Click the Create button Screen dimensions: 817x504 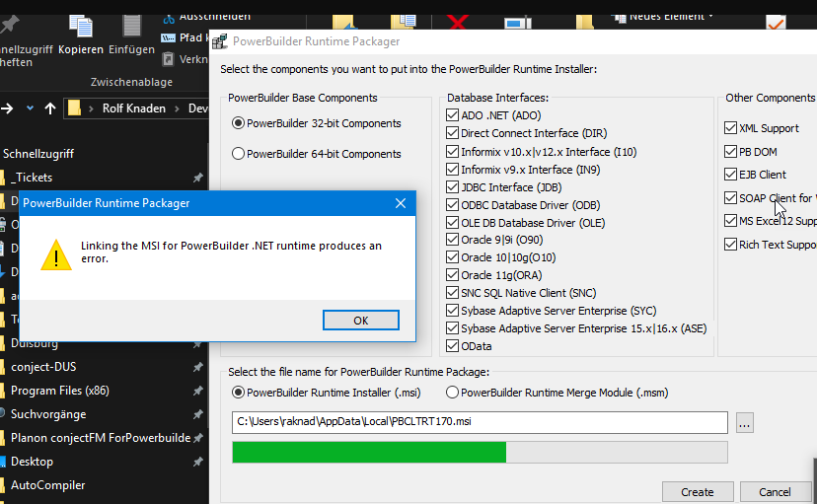[x=697, y=492]
